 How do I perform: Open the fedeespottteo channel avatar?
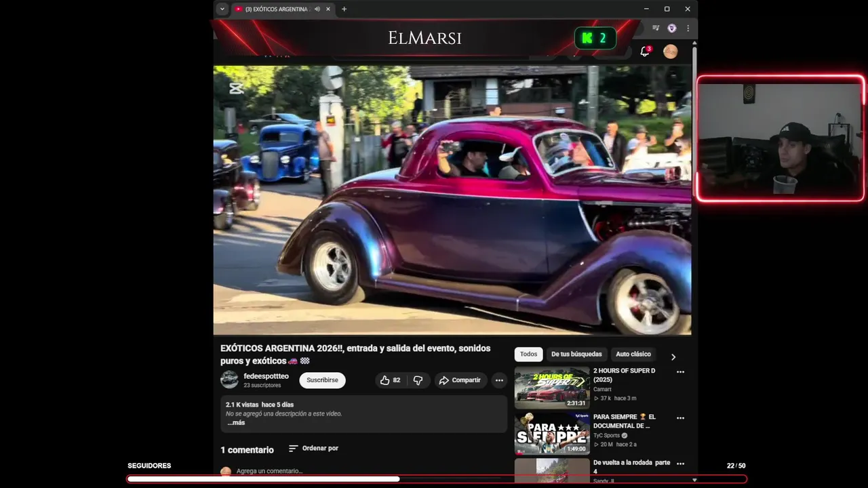[229, 380]
